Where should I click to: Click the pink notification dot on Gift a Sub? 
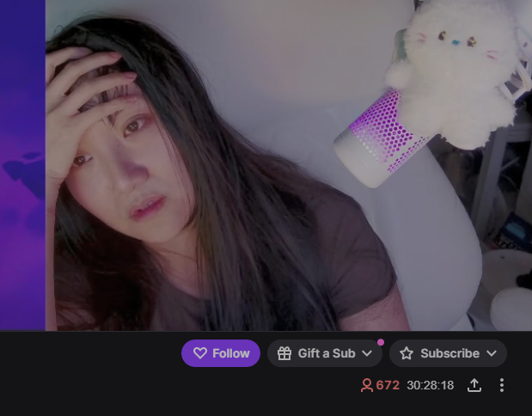click(381, 342)
